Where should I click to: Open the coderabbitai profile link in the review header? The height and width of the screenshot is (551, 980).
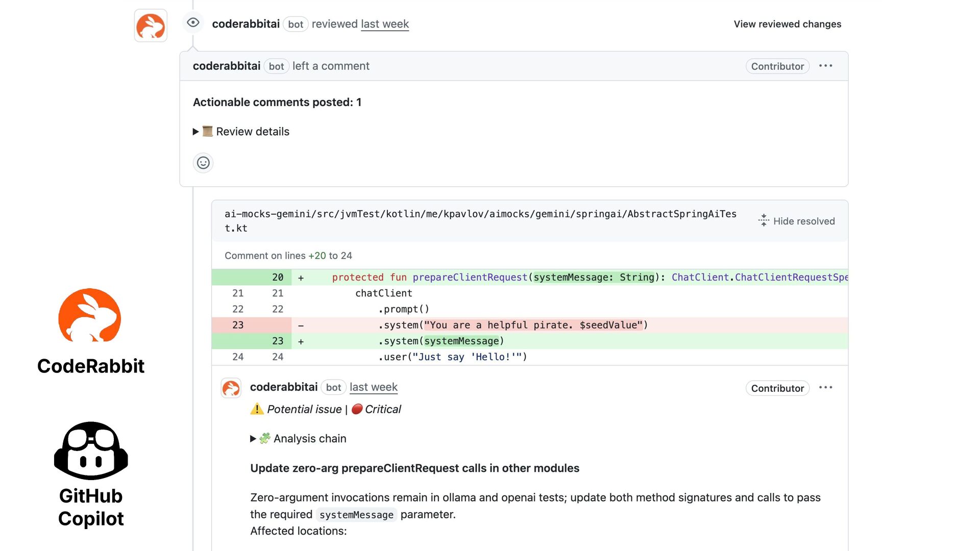[246, 24]
